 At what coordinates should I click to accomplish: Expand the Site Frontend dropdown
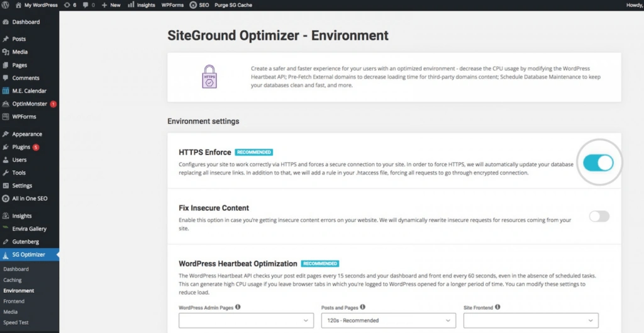click(530, 320)
